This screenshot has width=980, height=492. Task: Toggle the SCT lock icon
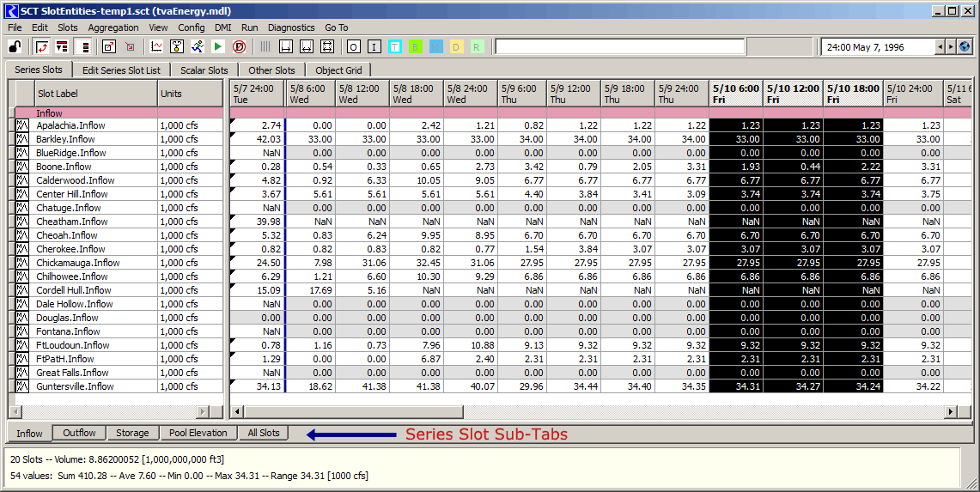(15, 47)
